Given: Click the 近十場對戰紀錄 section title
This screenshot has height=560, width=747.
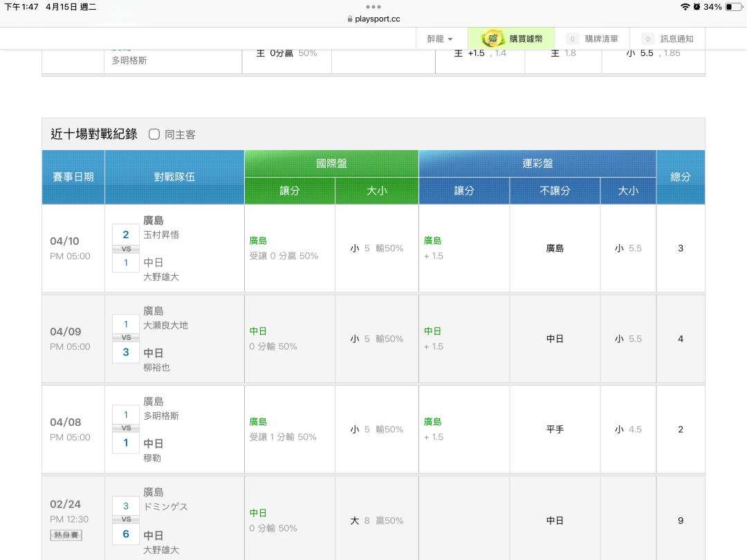Looking at the screenshot, I should [94, 134].
